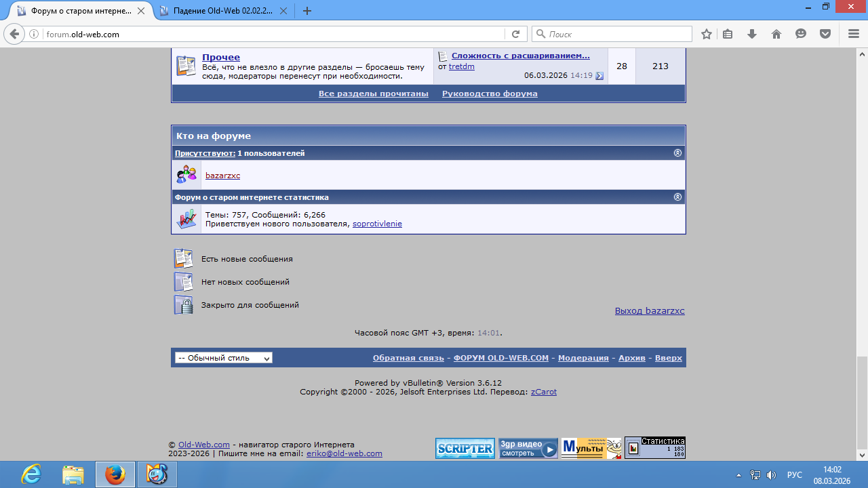Open 'Руководство форума' link
The height and width of the screenshot is (488, 868).
click(x=490, y=94)
